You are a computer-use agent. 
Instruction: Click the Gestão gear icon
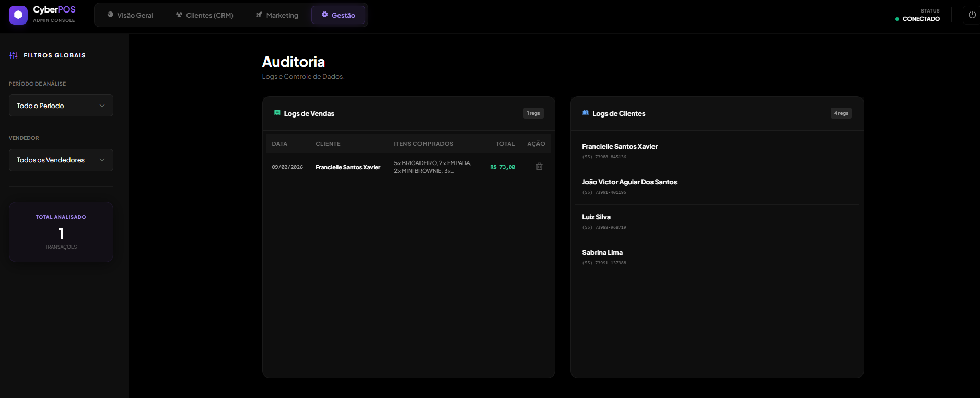click(x=324, y=15)
